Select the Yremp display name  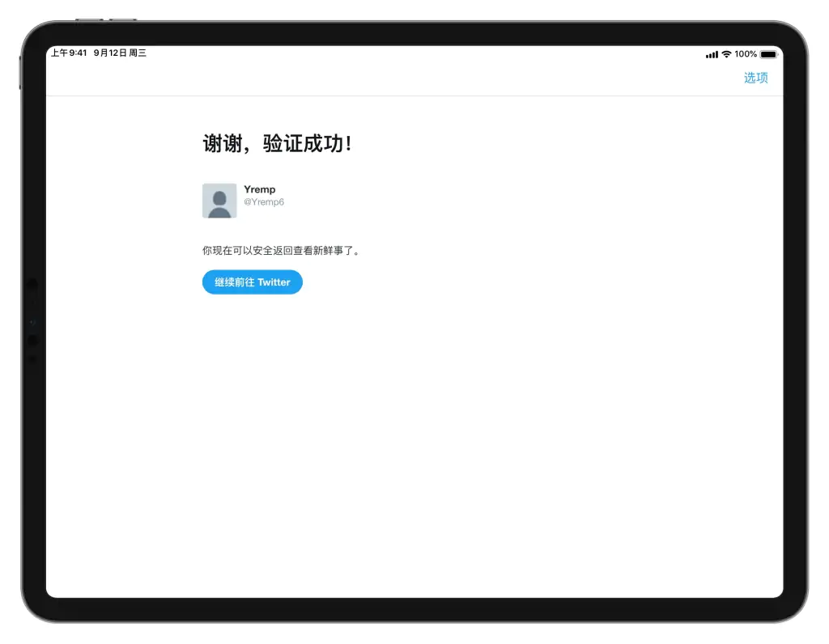[260, 189]
